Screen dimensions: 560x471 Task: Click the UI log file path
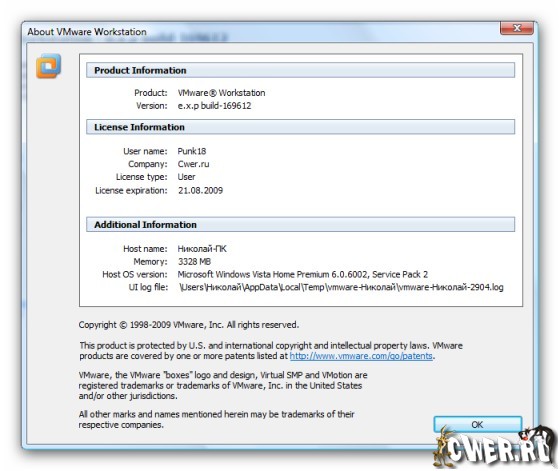click(x=341, y=287)
